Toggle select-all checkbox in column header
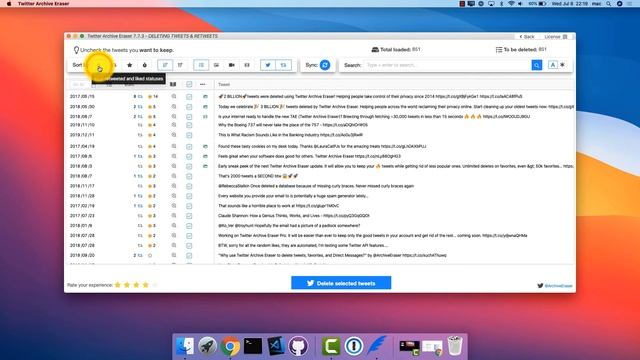This screenshot has height=360, width=640. 189,84
